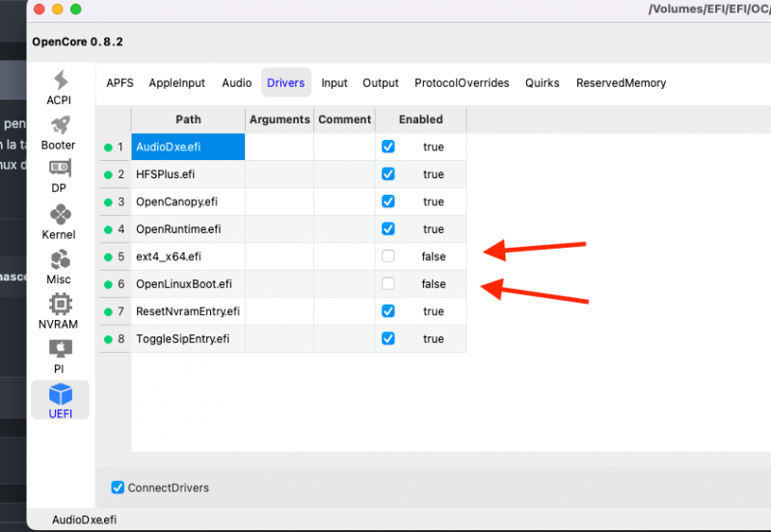The height and width of the screenshot is (532, 771).
Task: Click the green zoom window button
Action: [76, 9]
